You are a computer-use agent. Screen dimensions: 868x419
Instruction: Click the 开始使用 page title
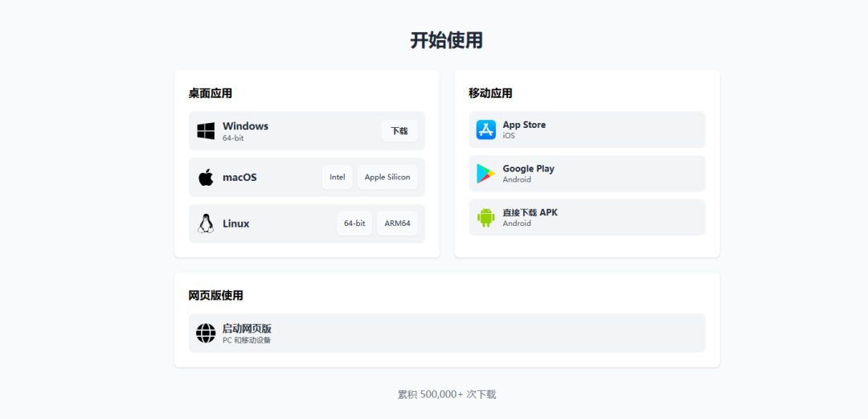(x=447, y=40)
